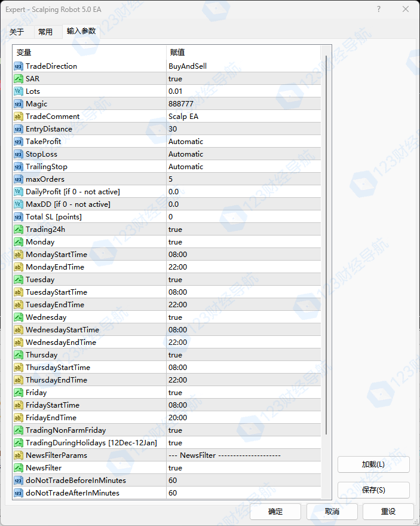Switch to the 常用 tab

point(45,32)
